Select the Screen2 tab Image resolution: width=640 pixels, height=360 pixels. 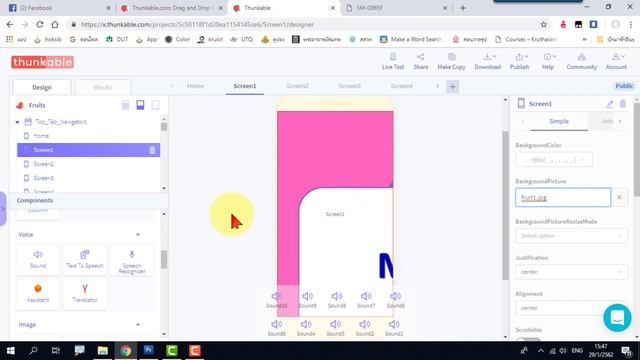click(x=297, y=86)
